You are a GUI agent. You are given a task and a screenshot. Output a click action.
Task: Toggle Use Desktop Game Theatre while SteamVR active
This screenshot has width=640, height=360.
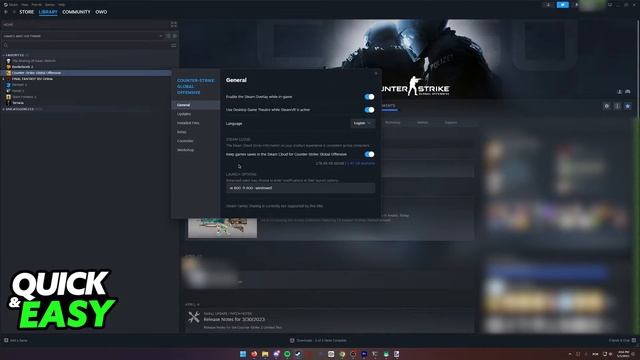click(369, 110)
